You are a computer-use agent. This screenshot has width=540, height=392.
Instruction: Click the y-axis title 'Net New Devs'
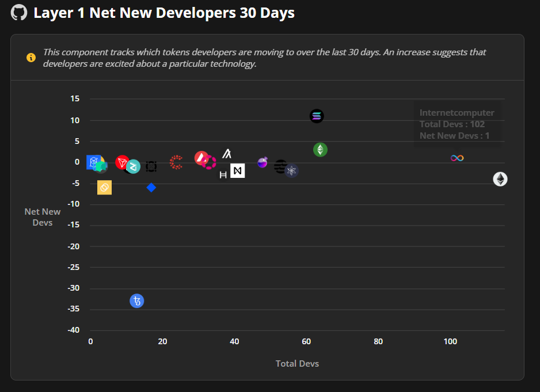43,217
